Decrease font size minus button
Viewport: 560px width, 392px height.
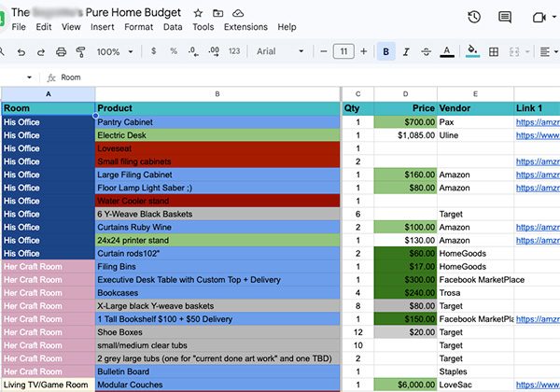324,51
